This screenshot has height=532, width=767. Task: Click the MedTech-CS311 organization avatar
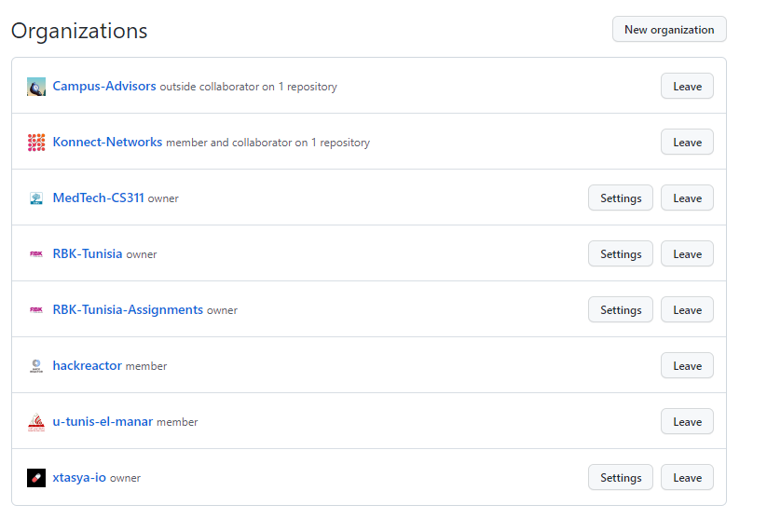point(36,198)
